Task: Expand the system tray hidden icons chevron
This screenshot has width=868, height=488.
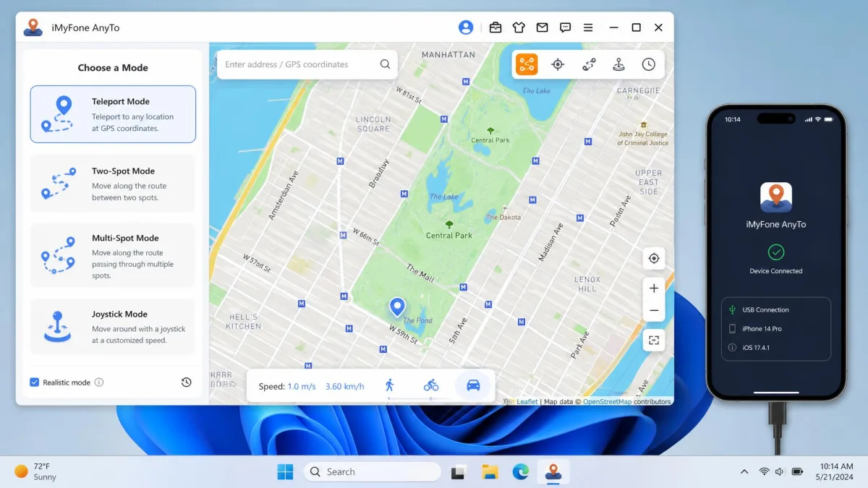Action: (744, 472)
